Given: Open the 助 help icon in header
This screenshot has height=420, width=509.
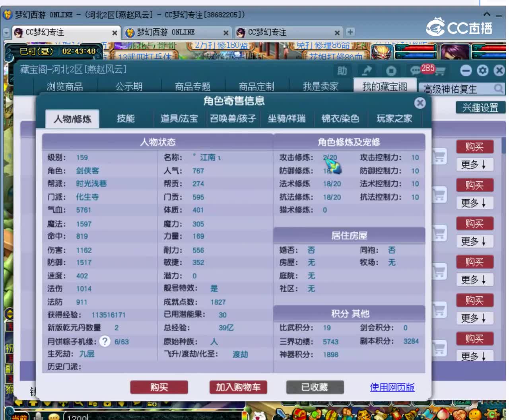Looking at the screenshot, I should [x=342, y=71].
